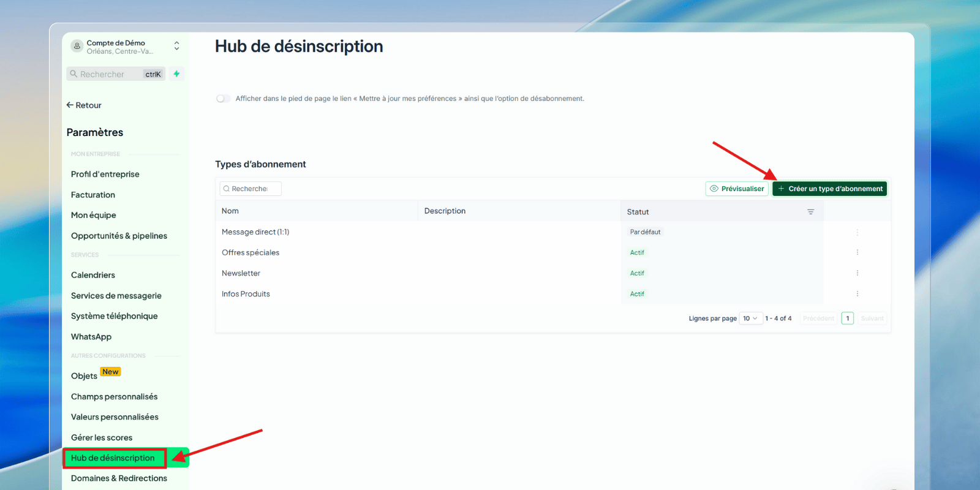Screen dimensions: 980x490
Task: Click the Prévisualiser button
Action: pos(737,189)
